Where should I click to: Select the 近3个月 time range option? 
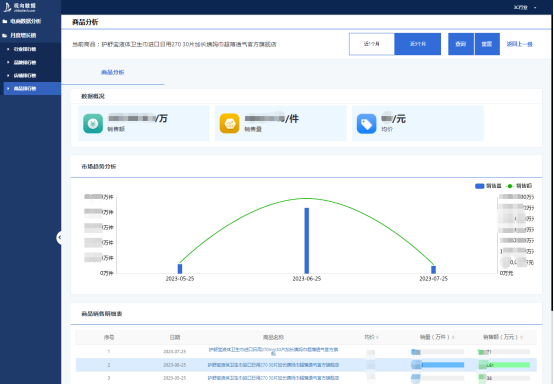(418, 44)
